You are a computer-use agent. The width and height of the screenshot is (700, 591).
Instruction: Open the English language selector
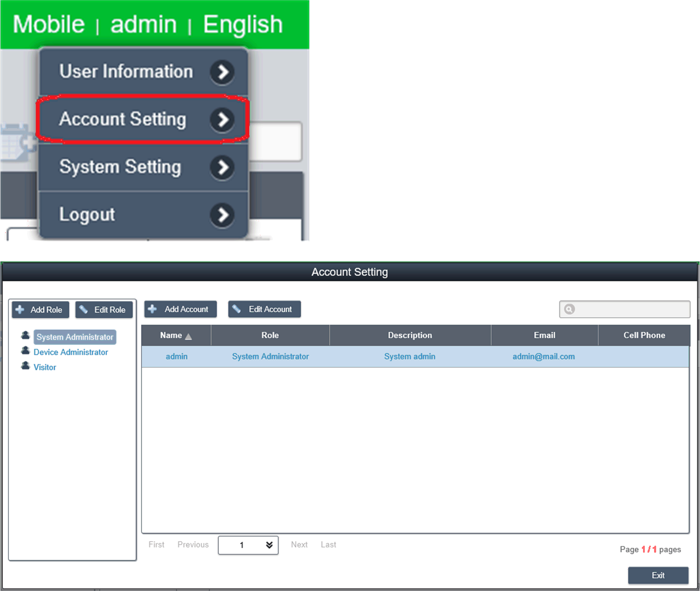coord(243,25)
